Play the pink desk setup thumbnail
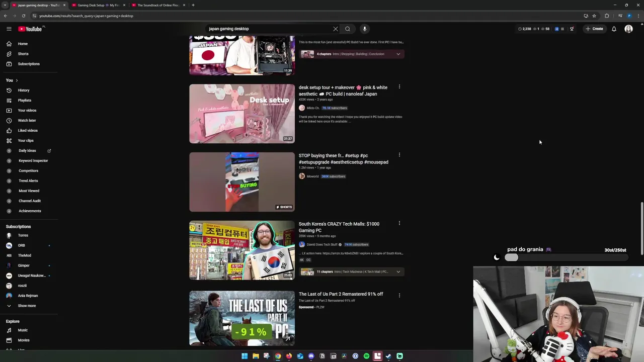644x362 pixels. (242, 114)
